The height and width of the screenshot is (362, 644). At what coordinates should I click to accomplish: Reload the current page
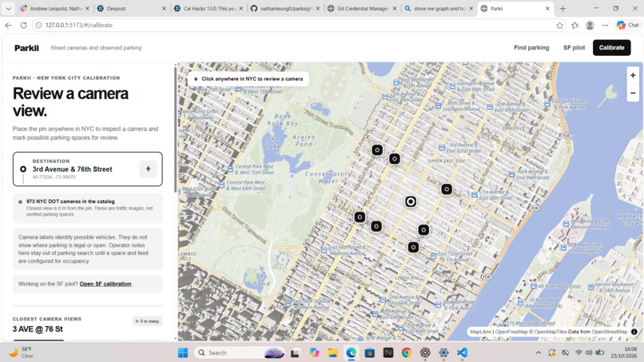[x=23, y=25]
